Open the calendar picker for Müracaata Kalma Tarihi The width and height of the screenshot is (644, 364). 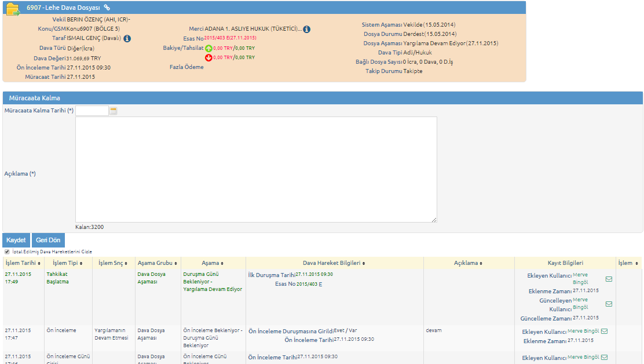pyautogui.click(x=114, y=111)
